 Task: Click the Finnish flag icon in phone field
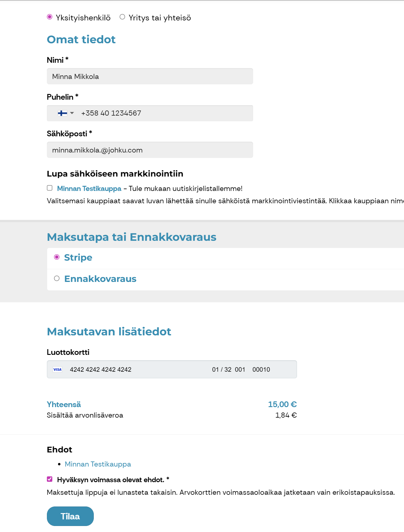point(63,113)
